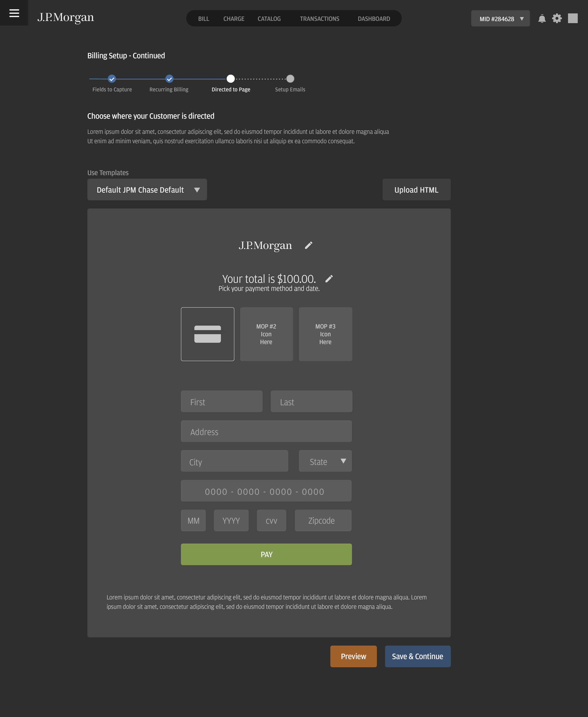Click the Setup Emails progress marker

tap(290, 79)
